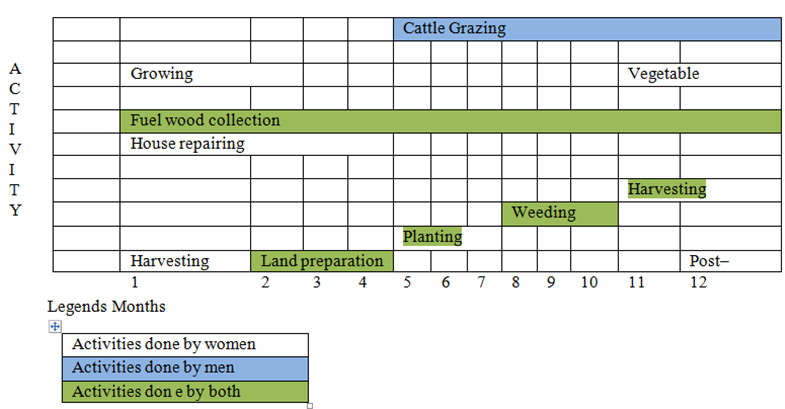Image resolution: width=785 pixels, height=409 pixels.
Task: Click the table move handle icon
Action: pos(55,328)
